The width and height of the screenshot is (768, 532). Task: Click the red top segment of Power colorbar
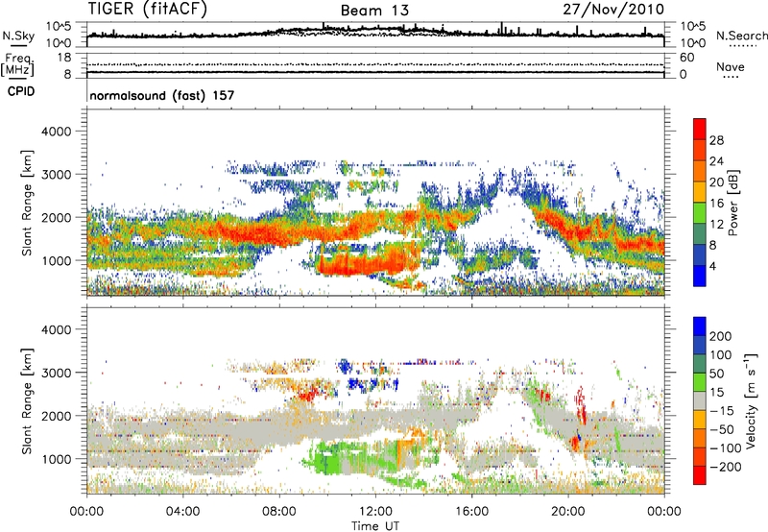point(700,129)
